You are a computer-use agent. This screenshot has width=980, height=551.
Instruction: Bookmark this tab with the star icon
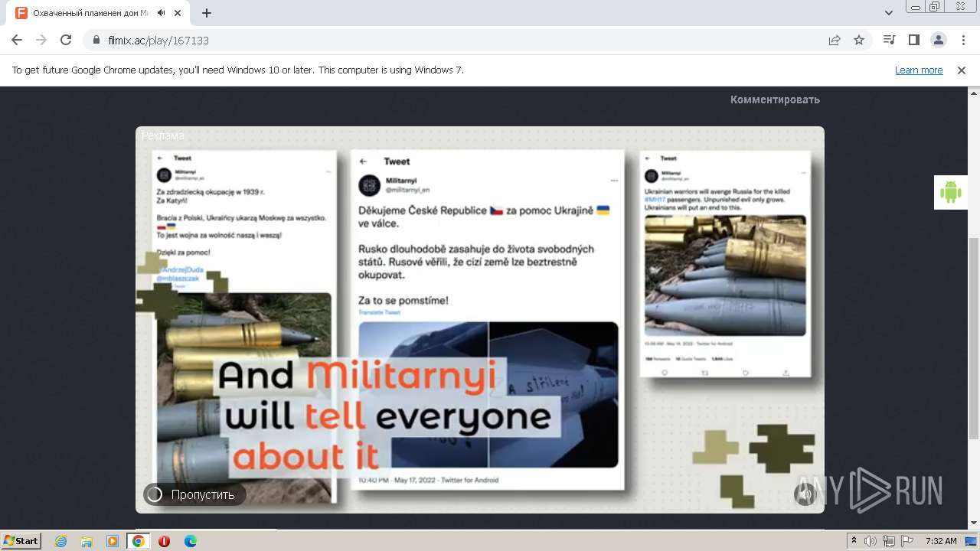(x=859, y=40)
